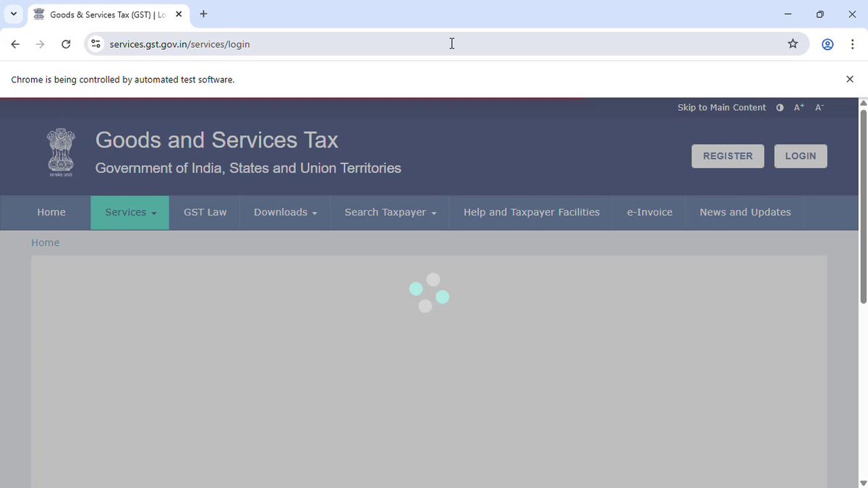Restore down the Chrome window
The image size is (868, 488).
(x=820, y=14)
